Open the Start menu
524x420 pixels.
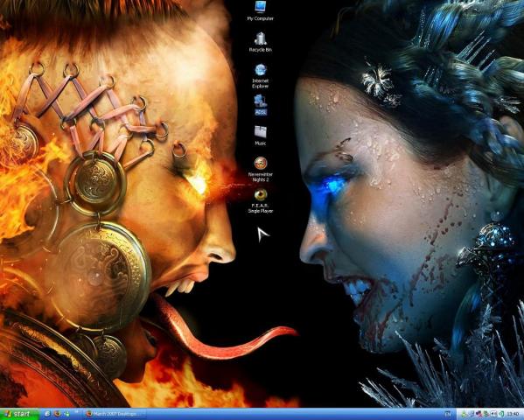point(20,414)
